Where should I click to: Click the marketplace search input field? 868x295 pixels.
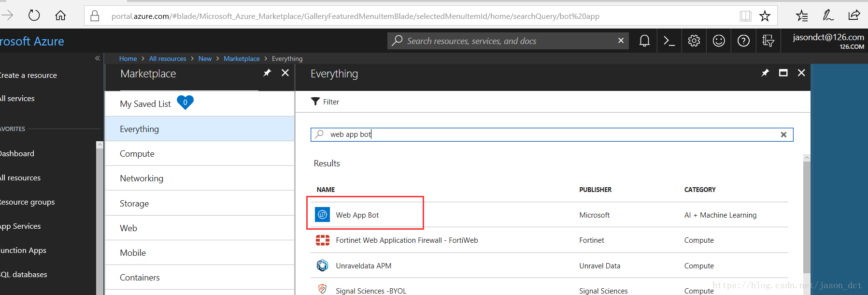531,134
